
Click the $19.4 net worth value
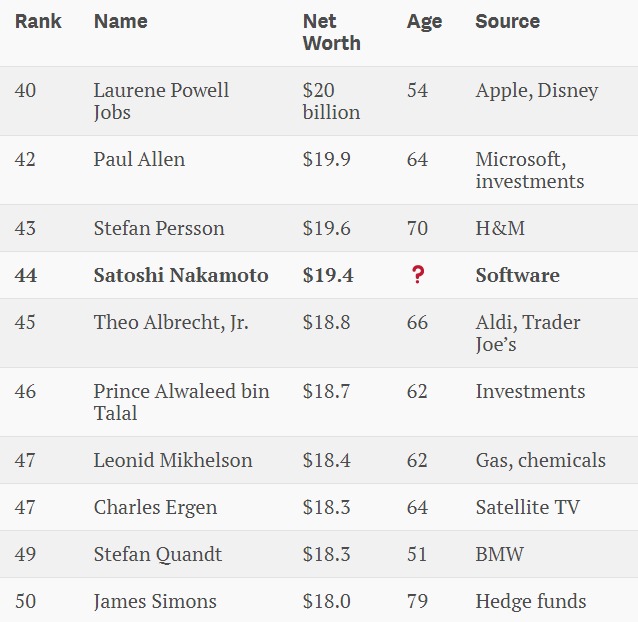[328, 275]
